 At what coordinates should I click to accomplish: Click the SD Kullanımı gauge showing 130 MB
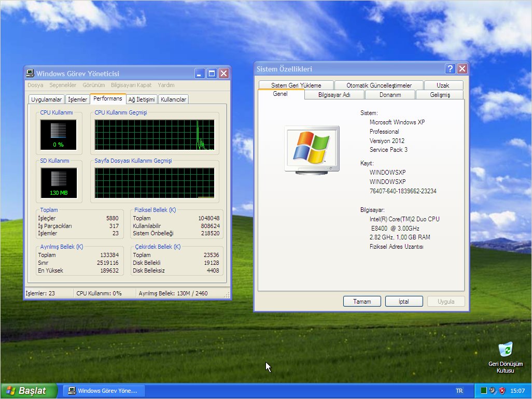(x=59, y=183)
